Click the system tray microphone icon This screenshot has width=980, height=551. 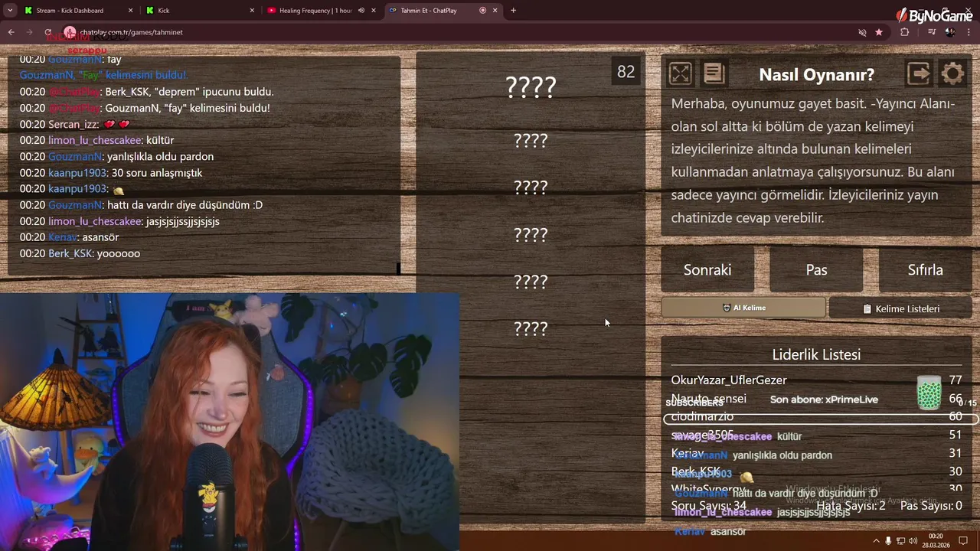(x=888, y=541)
